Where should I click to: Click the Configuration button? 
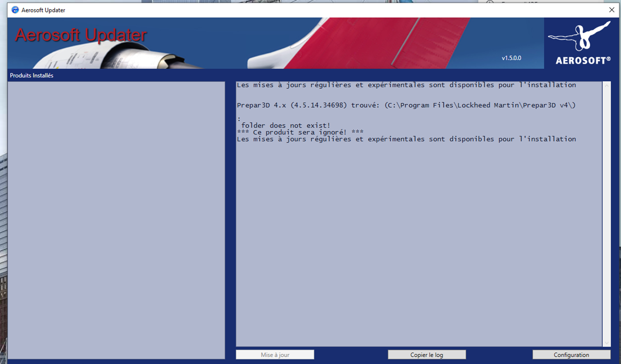point(571,354)
